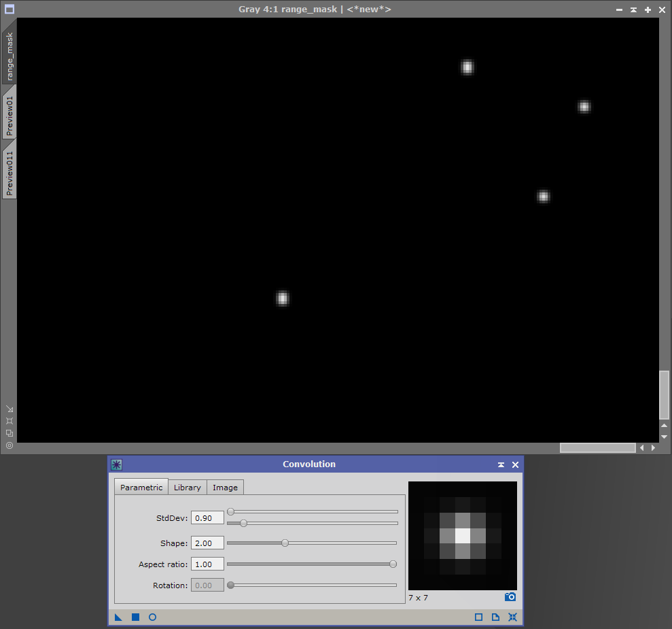Close the Convolution dialog
The width and height of the screenshot is (672, 629).
tap(516, 465)
